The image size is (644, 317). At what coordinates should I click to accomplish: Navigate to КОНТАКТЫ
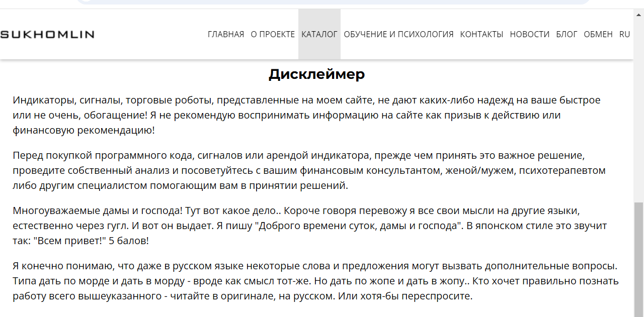click(x=481, y=34)
